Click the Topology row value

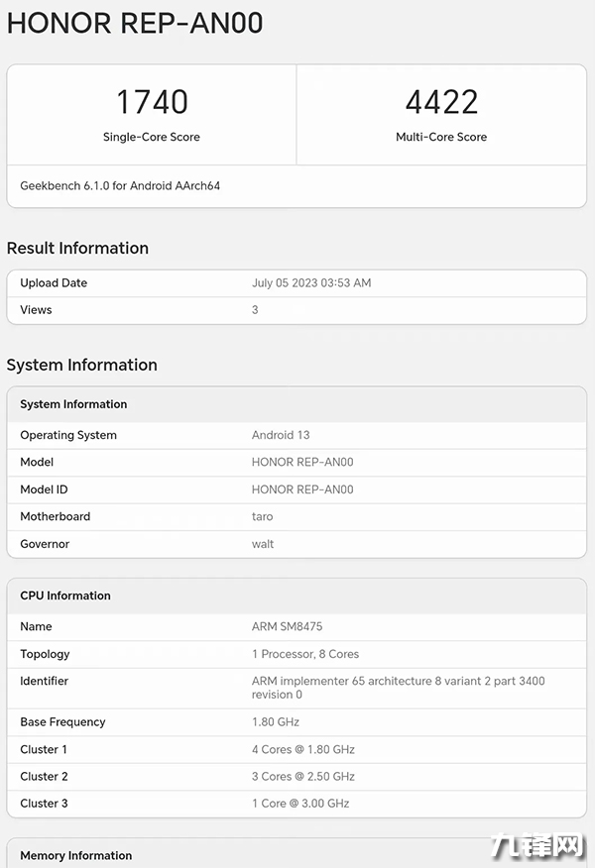[305, 654]
